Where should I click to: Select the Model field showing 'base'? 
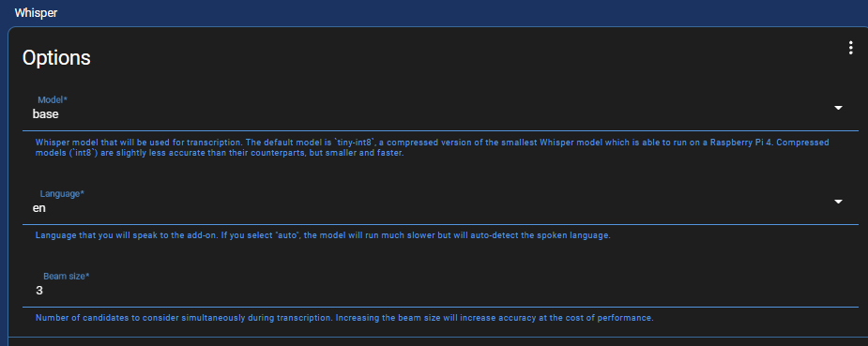point(440,109)
